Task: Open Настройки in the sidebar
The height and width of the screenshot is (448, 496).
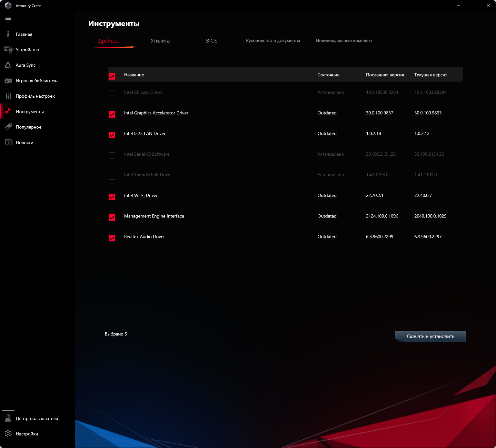Action: click(x=27, y=434)
